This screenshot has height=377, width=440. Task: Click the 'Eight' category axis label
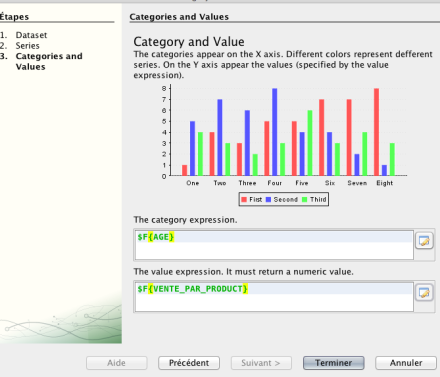(x=385, y=183)
